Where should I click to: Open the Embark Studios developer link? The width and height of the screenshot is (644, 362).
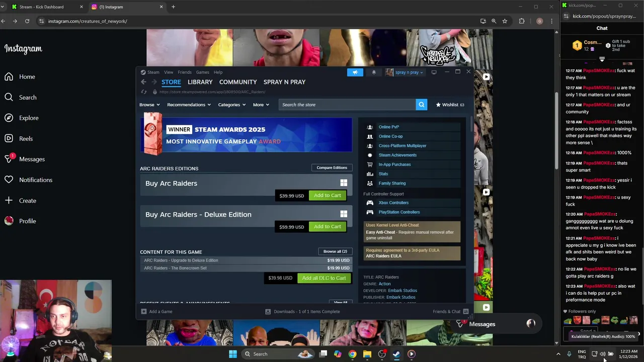[x=401, y=291]
